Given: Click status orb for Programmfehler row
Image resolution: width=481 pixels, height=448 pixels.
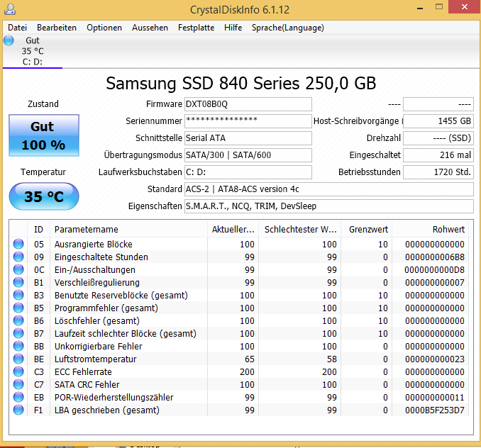Looking at the screenshot, I should tap(18, 308).
